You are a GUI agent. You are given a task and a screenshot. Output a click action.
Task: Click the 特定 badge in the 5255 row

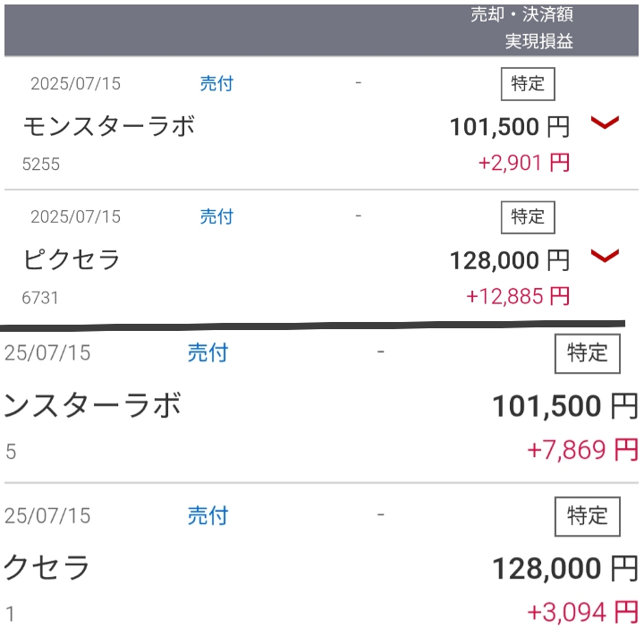coord(527,84)
